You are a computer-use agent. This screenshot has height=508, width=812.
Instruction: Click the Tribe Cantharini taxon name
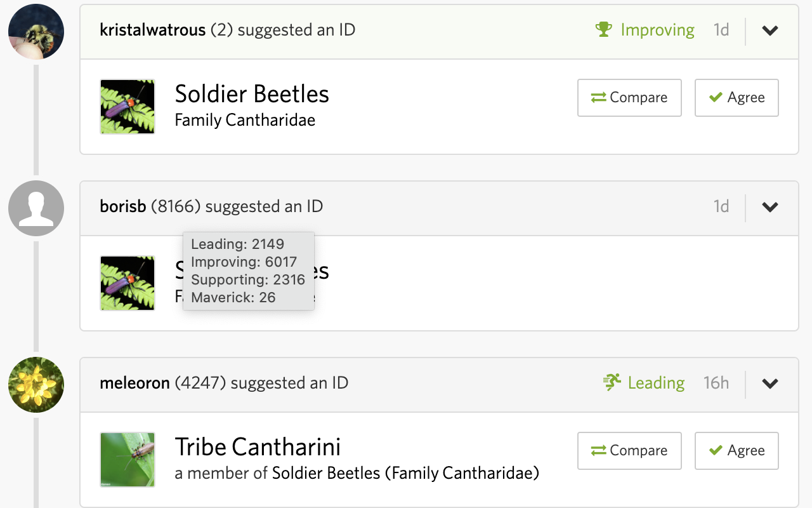(258, 447)
